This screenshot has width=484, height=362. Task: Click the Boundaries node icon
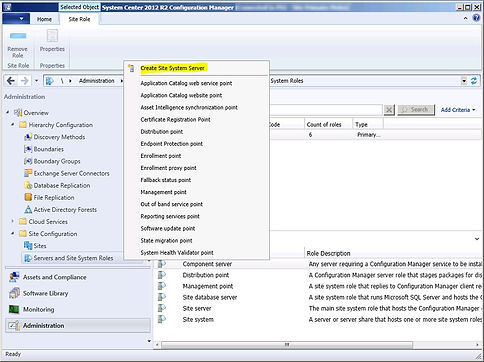[28, 149]
